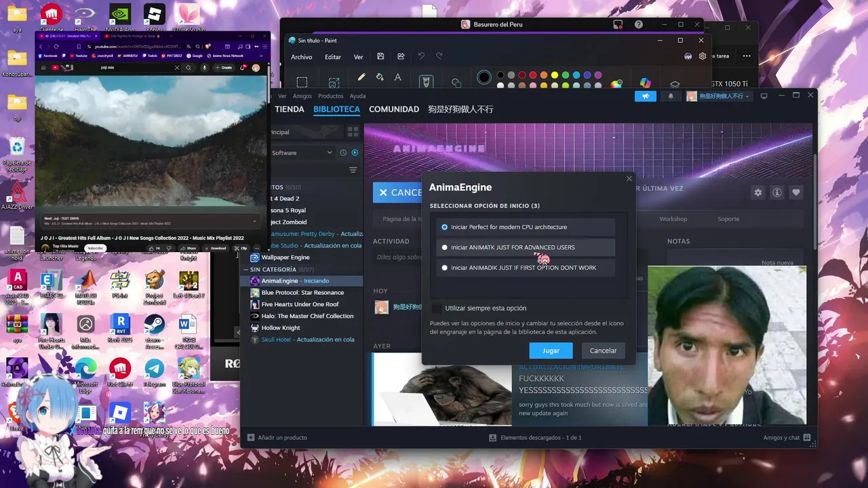Screen dimensions: 868x488
Task: Click Cancelar in the AnimaEngine dialog
Action: (x=603, y=350)
